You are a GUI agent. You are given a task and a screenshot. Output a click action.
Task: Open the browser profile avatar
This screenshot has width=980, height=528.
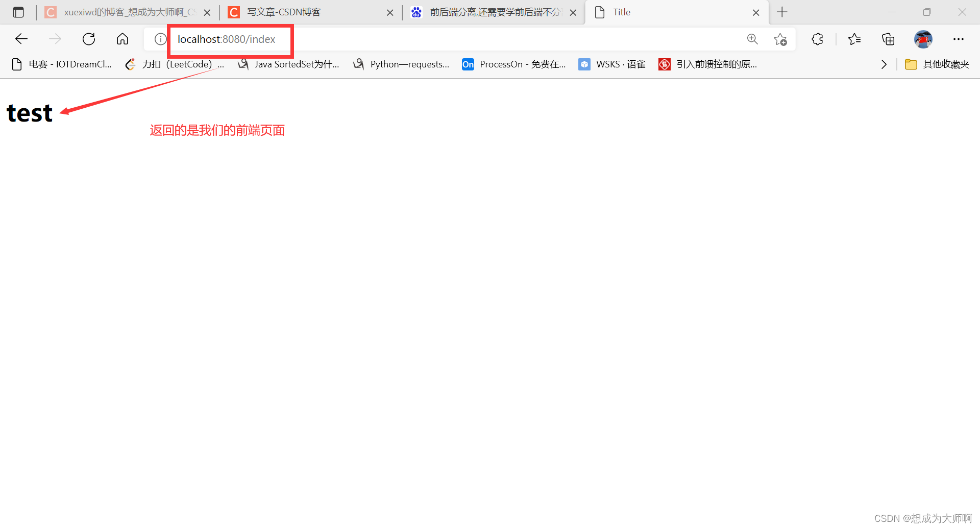pos(923,39)
